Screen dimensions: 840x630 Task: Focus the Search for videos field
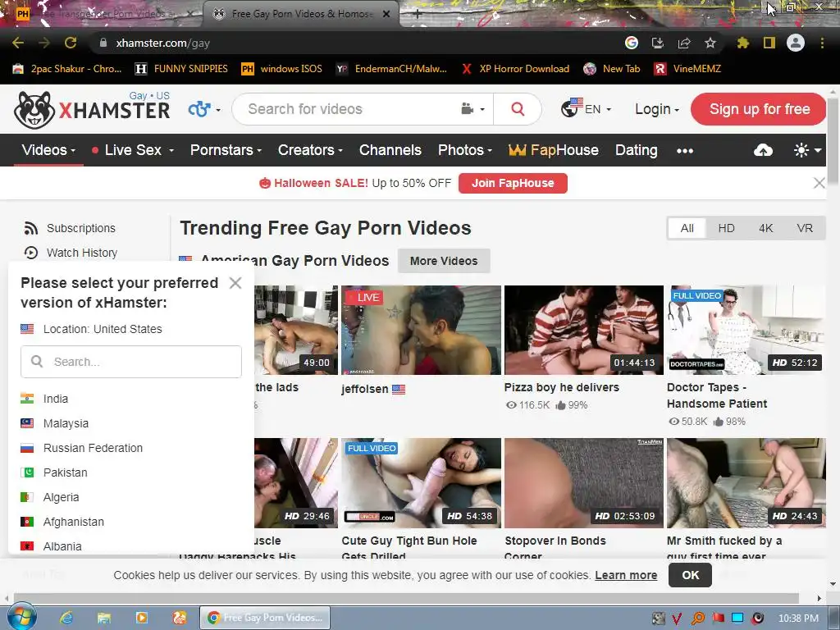pyautogui.click(x=348, y=109)
